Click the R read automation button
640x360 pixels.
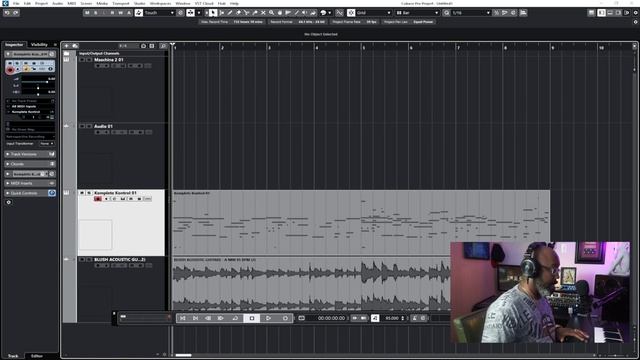click(x=112, y=13)
